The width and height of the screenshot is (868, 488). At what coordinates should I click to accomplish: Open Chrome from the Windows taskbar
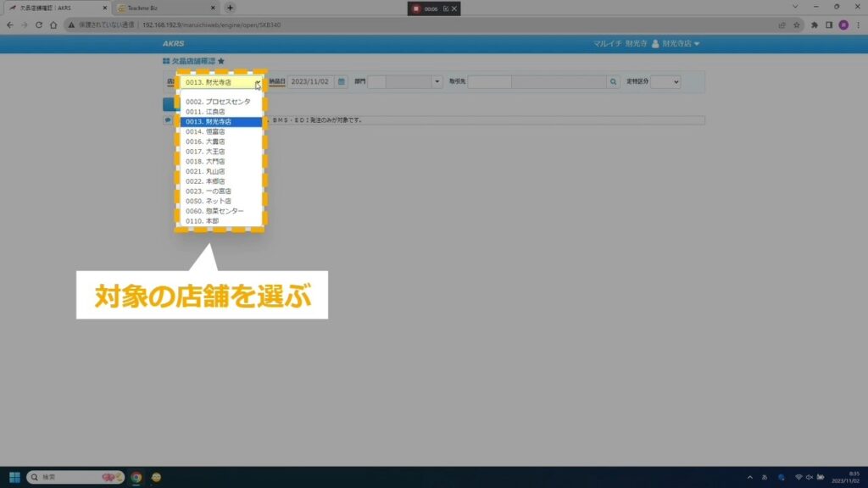click(x=136, y=477)
